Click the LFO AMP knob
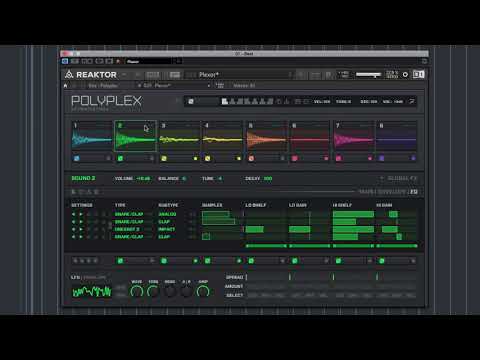Screen dimensions: 480x360 click(203, 291)
